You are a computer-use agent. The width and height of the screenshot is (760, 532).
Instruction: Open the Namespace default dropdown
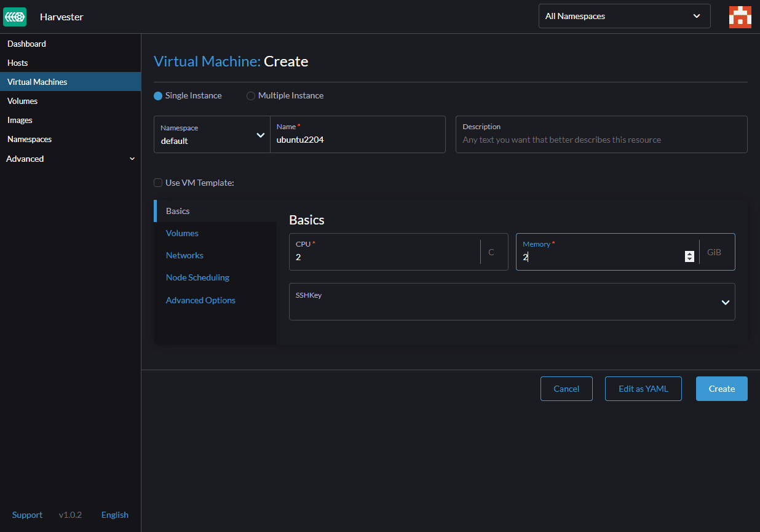pos(212,135)
